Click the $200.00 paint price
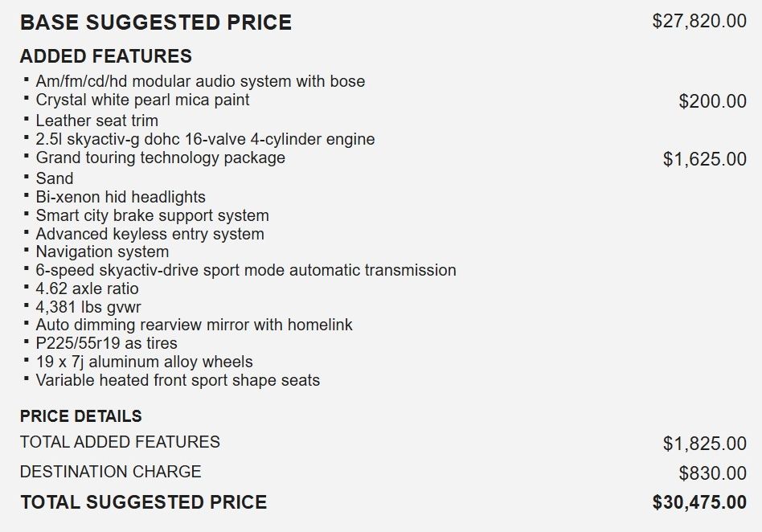Image resolution: width=762 pixels, height=532 pixels. pyautogui.click(x=712, y=101)
